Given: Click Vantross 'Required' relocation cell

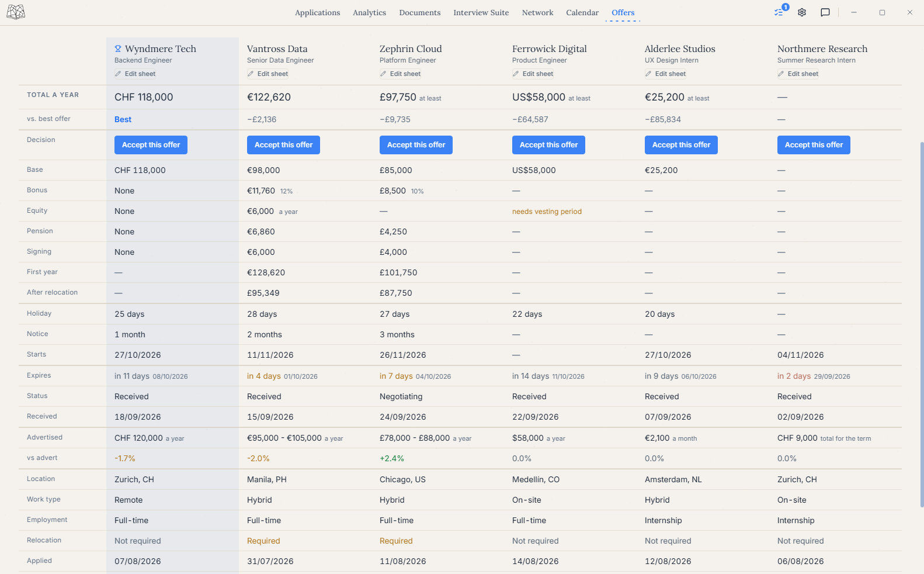Looking at the screenshot, I should tap(263, 541).
